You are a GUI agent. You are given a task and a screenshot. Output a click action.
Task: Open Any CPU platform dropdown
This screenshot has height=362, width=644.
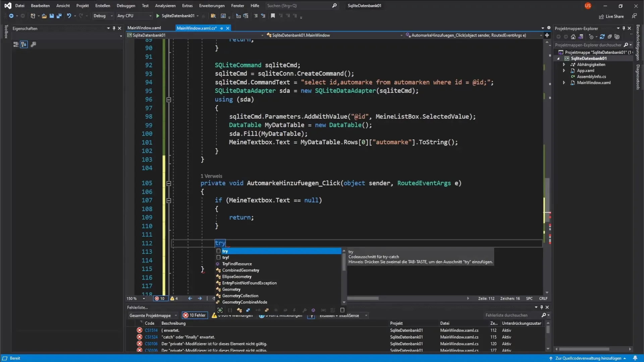coord(134,16)
